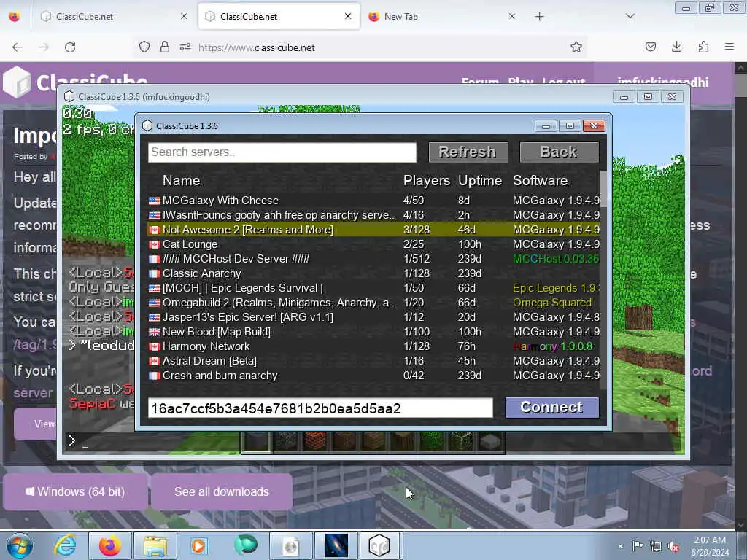The image size is (747, 560).
Task: Select New Blood [Map Build] row
Action: 374,332
